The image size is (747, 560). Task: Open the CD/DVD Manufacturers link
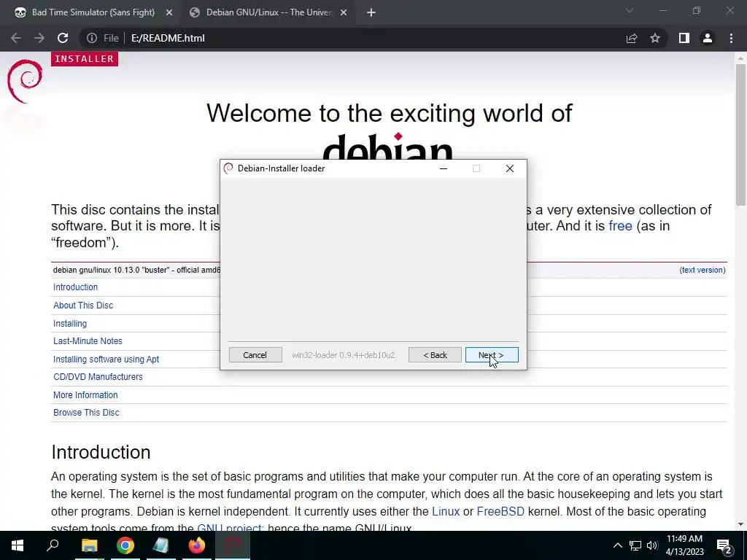[98, 377]
